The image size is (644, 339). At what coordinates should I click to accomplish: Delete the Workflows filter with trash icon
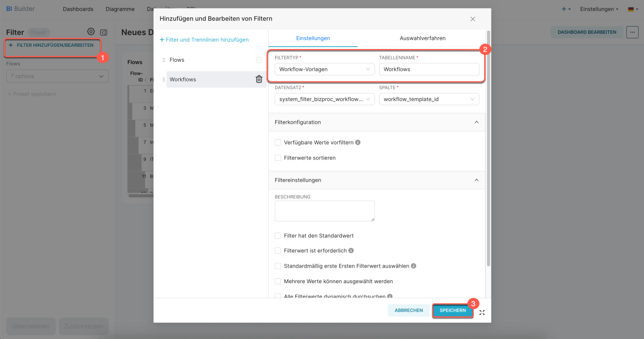pos(259,79)
